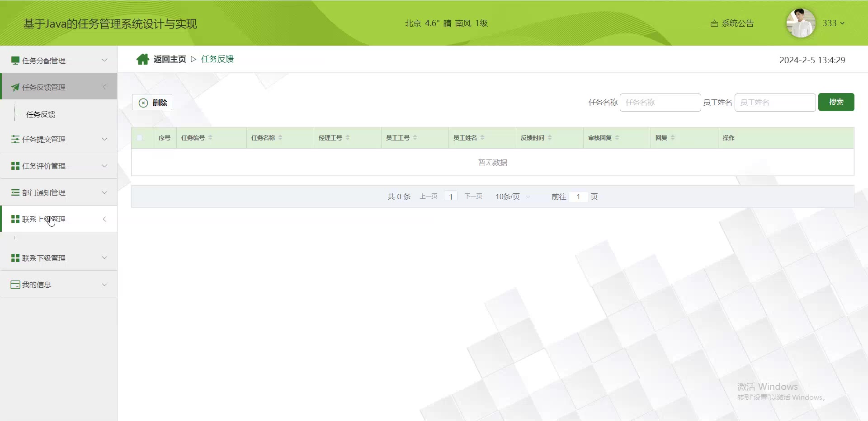This screenshot has height=421, width=868.
Task: Sort table by 回复 column
Action: tap(673, 138)
